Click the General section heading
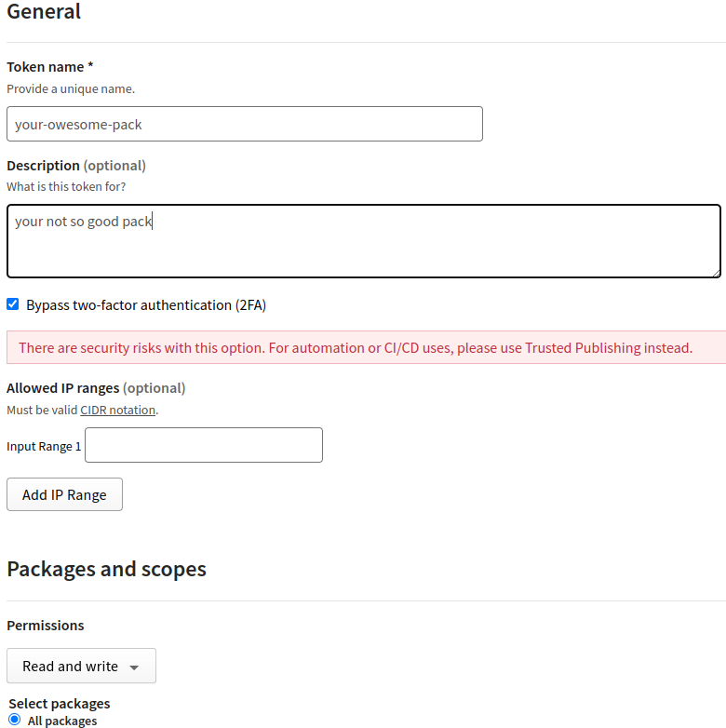Screen dimensions: 726x728 tap(44, 12)
